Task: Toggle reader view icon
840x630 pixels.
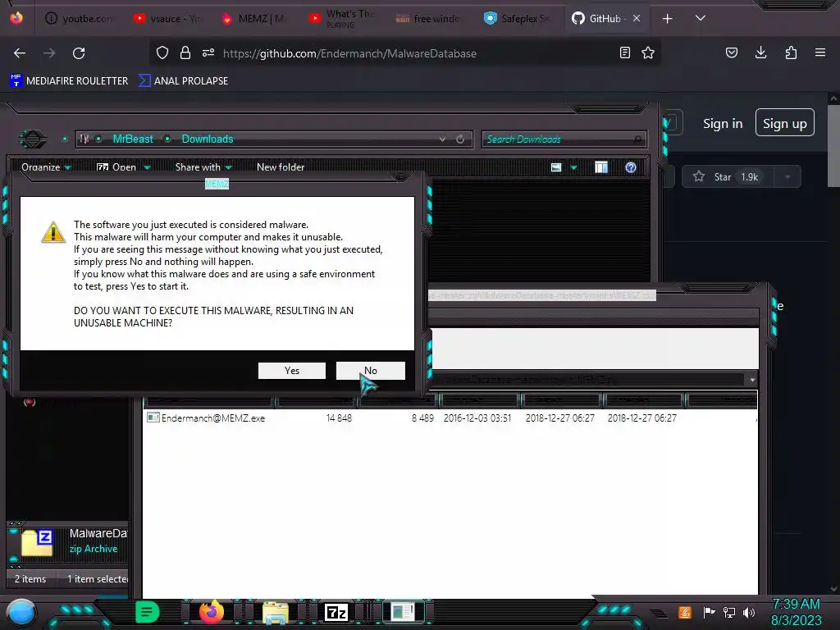Action: [x=624, y=52]
